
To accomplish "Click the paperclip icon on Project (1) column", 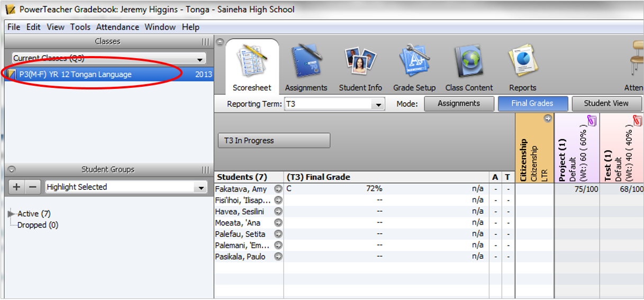I will (x=592, y=121).
